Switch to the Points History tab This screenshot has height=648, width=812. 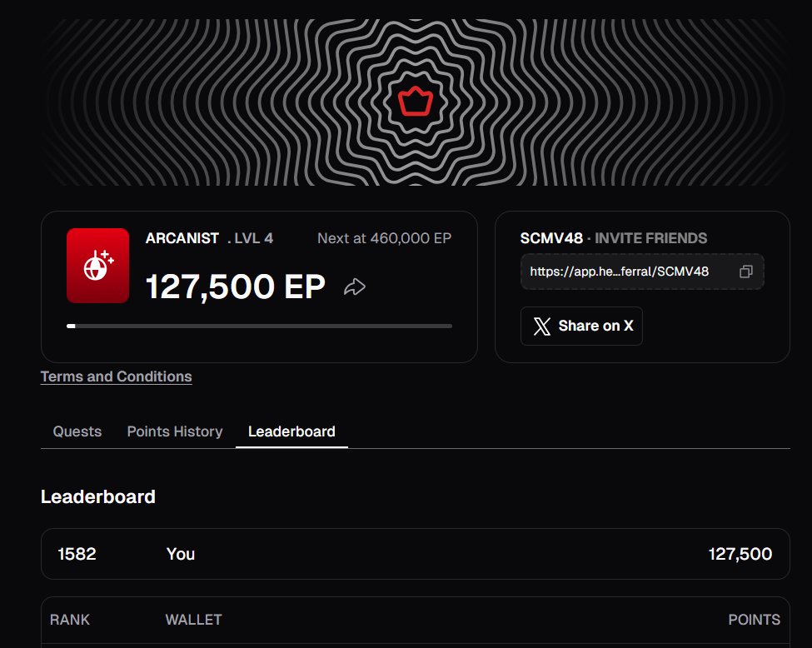[x=175, y=431]
